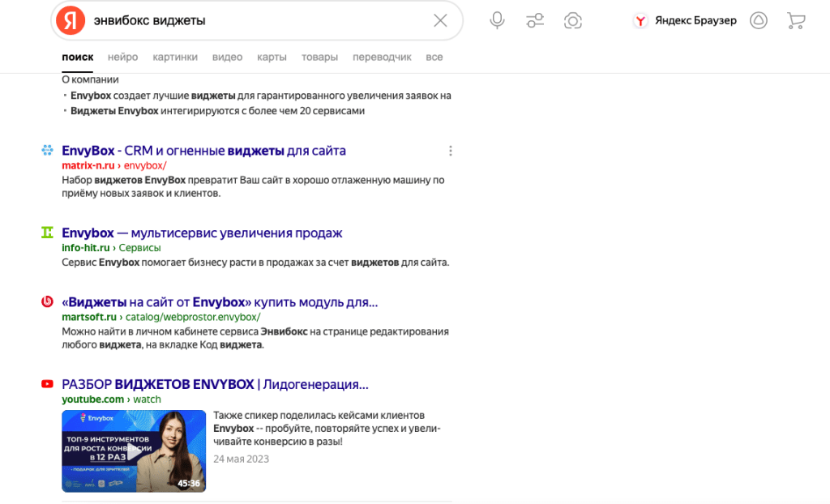Click the 24 мая 2023 date
The height and width of the screenshot is (504, 830).
(x=241, y=459)
